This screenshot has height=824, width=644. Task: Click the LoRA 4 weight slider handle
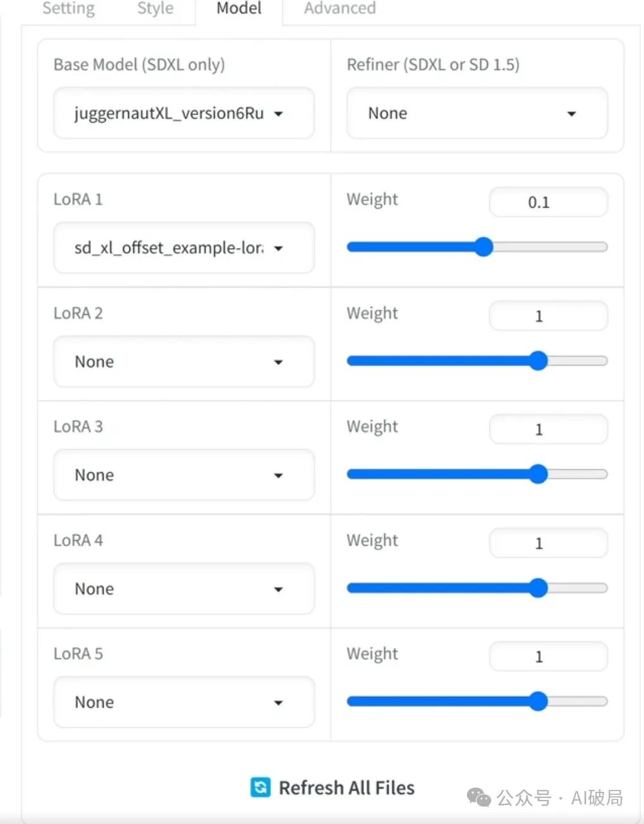click(538, 587)
